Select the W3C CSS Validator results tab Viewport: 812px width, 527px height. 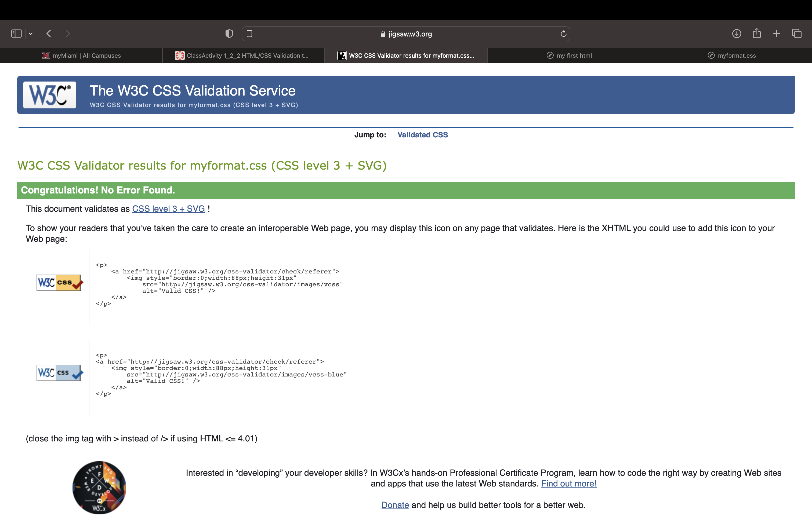pos(406,56)
